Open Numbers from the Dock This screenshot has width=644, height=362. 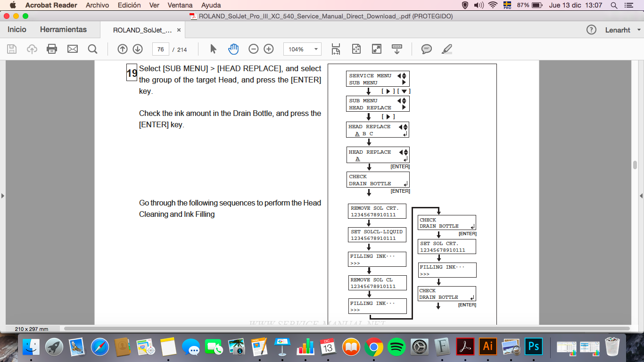305,347
